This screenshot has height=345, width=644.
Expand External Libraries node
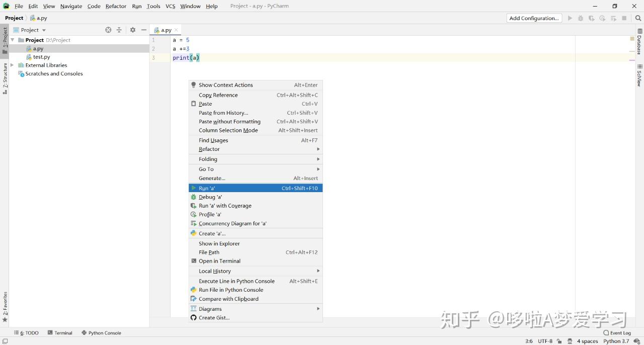pyautogui.click(x=12, y=65)
